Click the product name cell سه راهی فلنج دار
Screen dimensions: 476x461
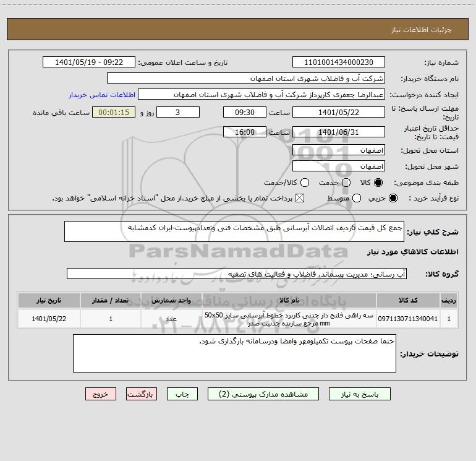pos(289,319)
